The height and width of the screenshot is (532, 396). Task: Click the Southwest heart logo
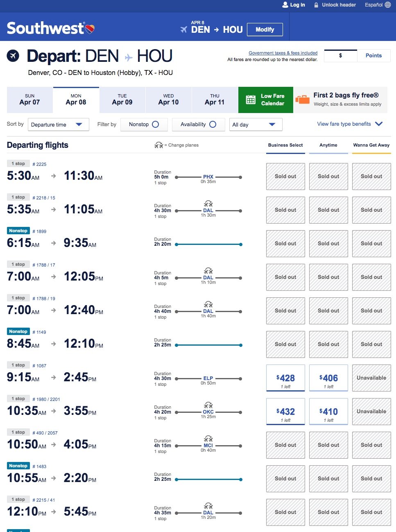90,29
